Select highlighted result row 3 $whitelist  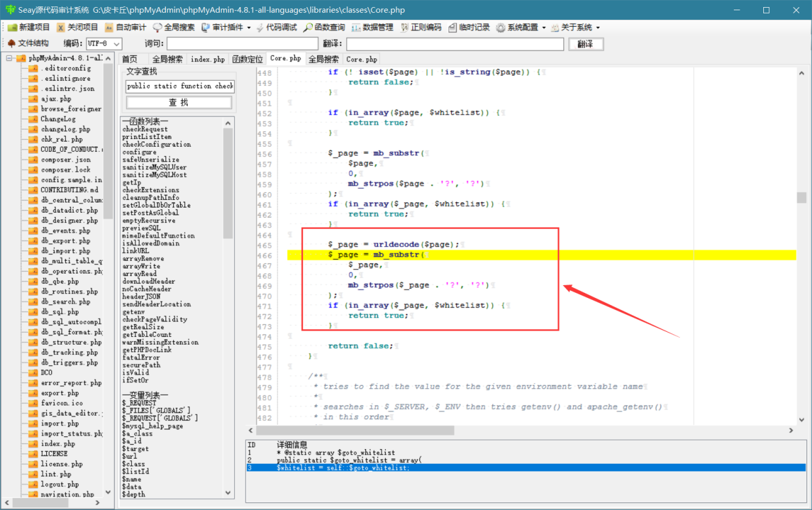tap(526, 468)
